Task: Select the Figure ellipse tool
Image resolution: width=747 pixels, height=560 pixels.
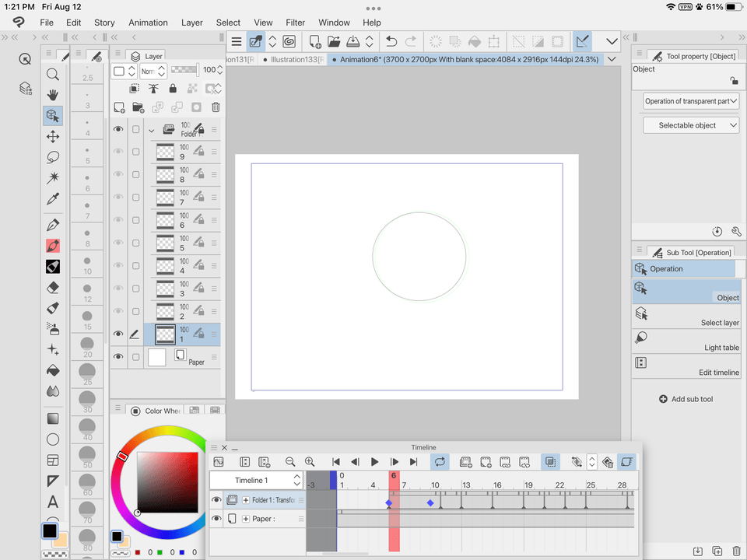Action: pos(53,439)
